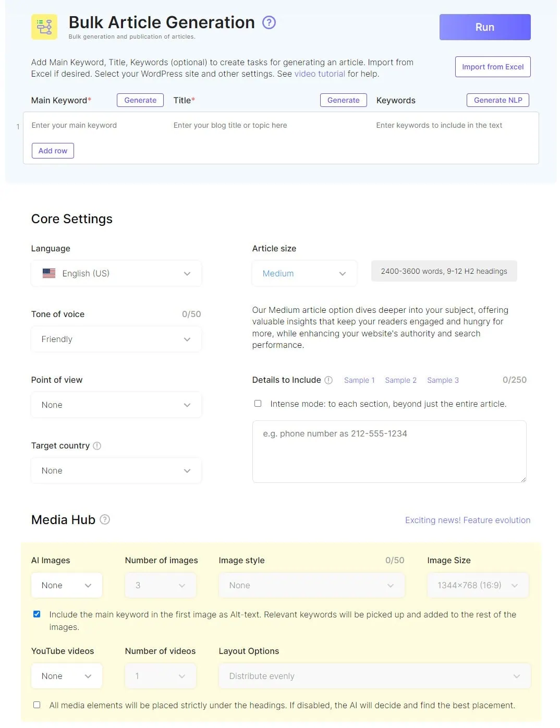Click info icon next to Target country

point(97,446)
